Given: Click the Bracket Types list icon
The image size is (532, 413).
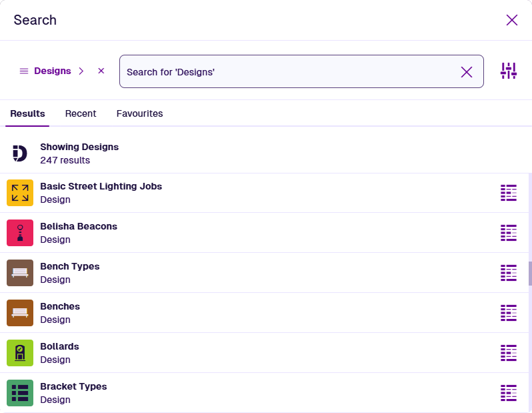Looking at the screenshot, I should (x=20, y=393).
